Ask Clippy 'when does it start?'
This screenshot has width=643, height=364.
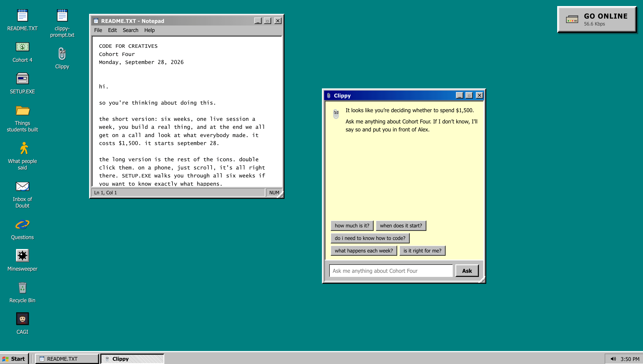pyautogui.click(x=401, y=225)
